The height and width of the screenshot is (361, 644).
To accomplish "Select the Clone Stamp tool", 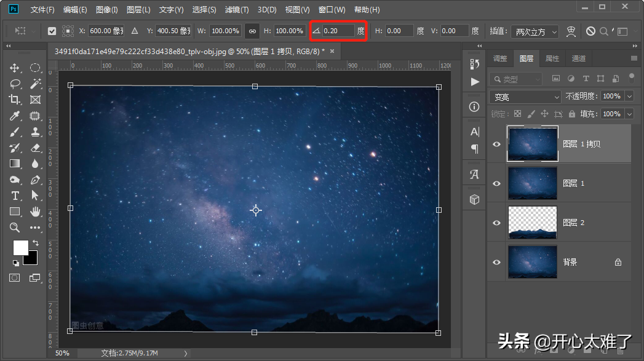I will pyautogui.click(x=35, y=132).
